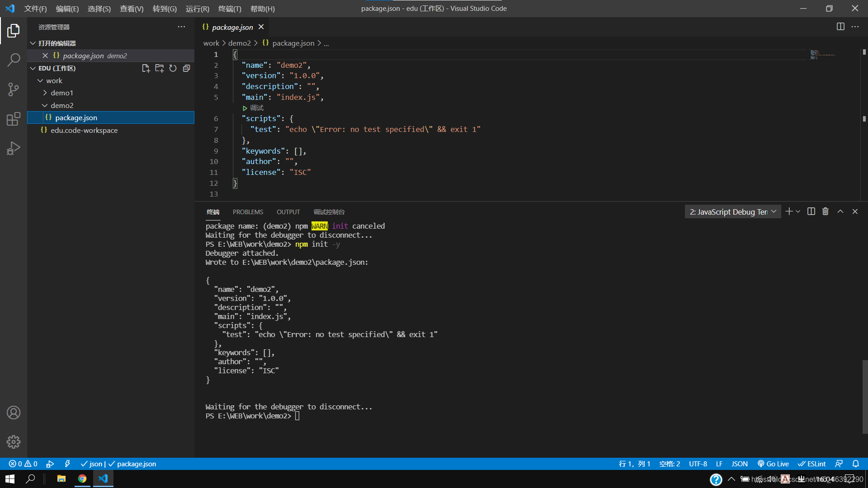Open the Selection menu
The width and height of the screenshot is (868, 488).
(x=99, y=9)
